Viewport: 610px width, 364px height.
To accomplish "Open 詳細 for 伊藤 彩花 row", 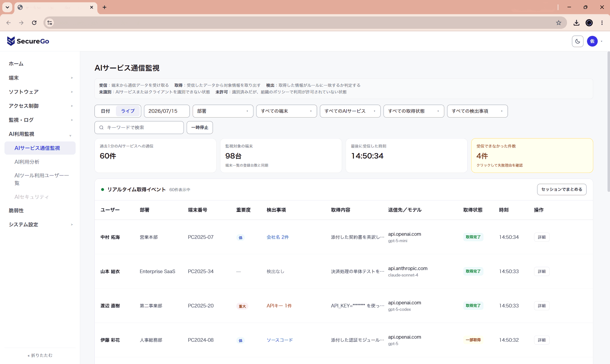I will point(542,340).
